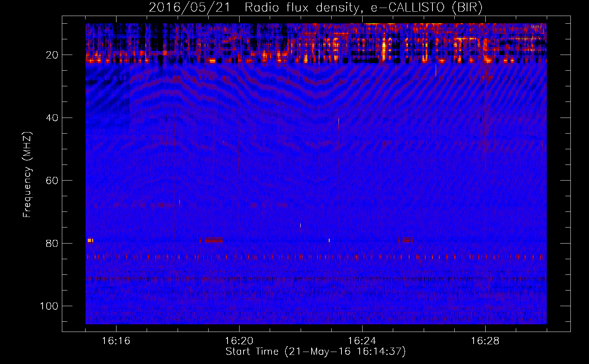The height and width of the screenshot is (364, 589).
Task: Click the "Frequency (MHZ)" axis label
Action: tap(27, 175)
